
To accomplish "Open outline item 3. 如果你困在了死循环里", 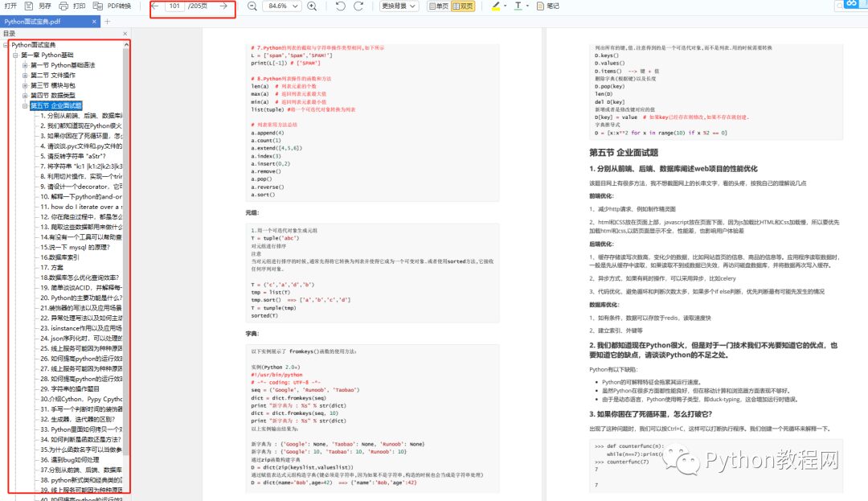I will 81,136.
